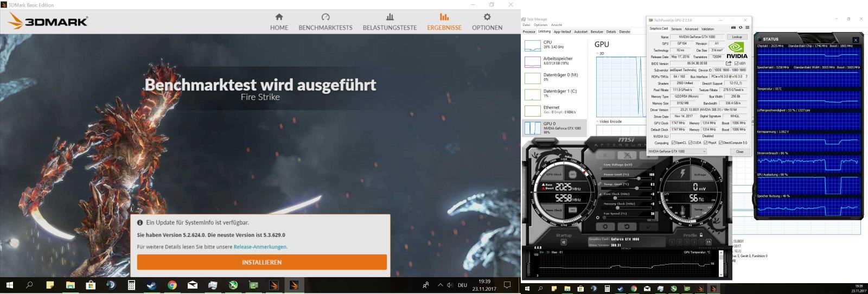Screen dimensions: 868x294
Task: Click the People icon in system tray
Action: tap(426, 285)
